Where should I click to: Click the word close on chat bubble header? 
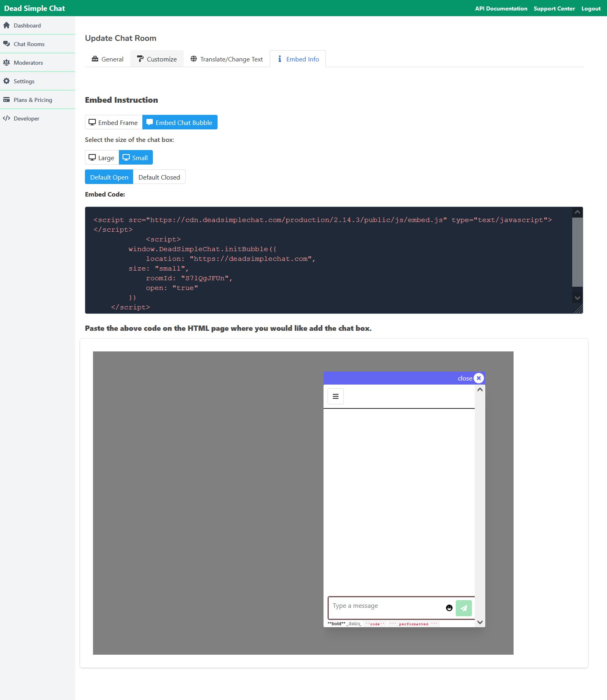tap(465, 379)
